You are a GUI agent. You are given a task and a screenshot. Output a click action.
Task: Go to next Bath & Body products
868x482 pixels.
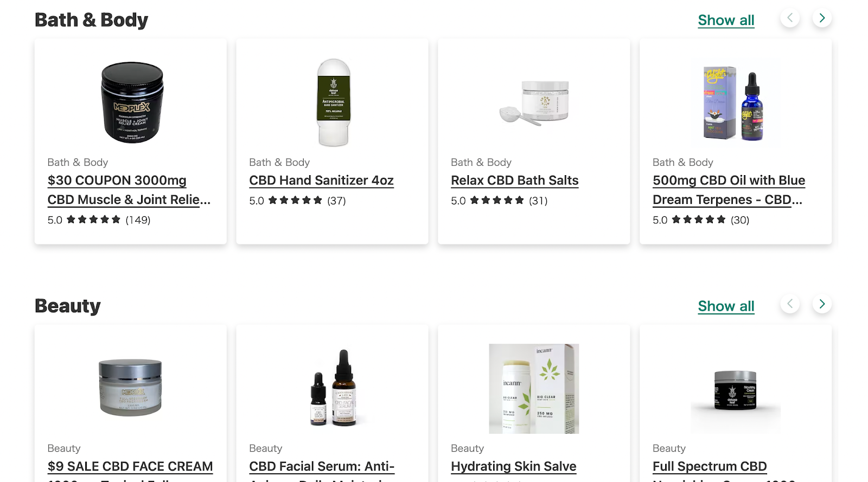(x=822, y=18)
